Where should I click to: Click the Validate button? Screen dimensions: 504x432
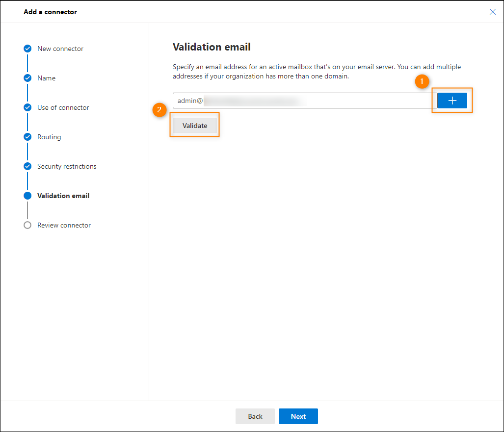[195, 126]
